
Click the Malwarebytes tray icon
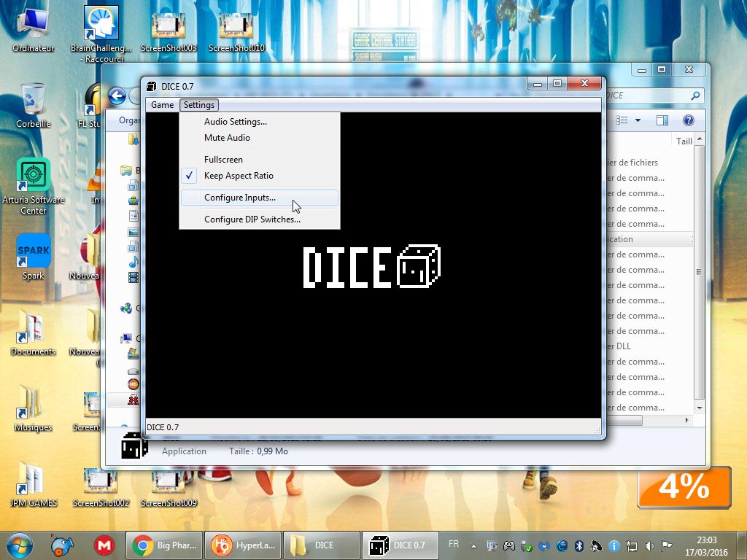[544, 545]
